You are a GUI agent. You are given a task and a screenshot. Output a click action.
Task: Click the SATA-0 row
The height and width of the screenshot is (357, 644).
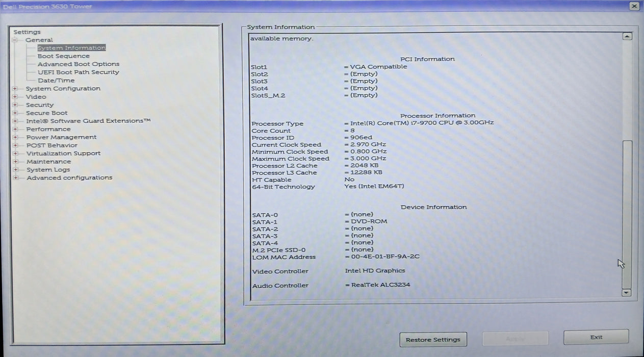313,215
